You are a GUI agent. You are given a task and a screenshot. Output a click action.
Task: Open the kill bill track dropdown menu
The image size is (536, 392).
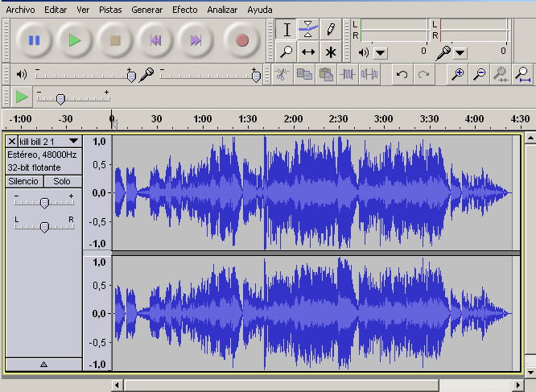click(73, 142)
